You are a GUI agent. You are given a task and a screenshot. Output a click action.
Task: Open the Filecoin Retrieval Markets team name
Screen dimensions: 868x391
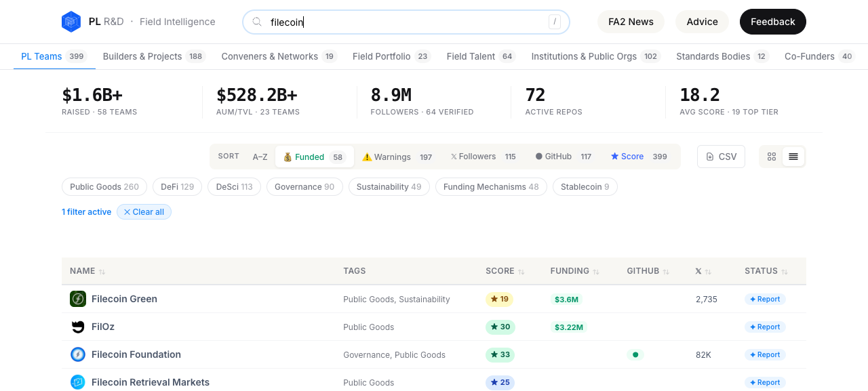[151, 382]
